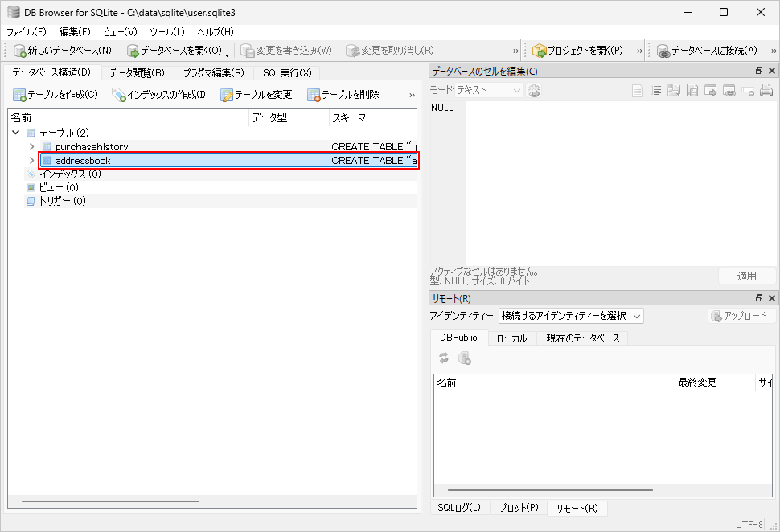The width and height of the screenshot is (780, 532).
Task: Open the Tools (ツール) menu
Action: click(166, 31)
